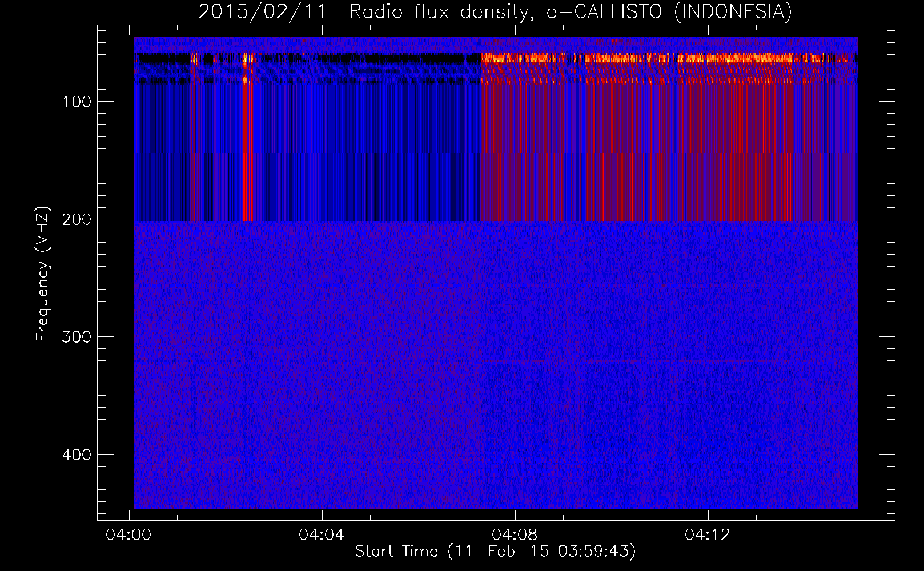924x571 pixels.
Task: Click the 'Start Time (11-Feb-15 03:59:43)' label
Action: click(495, 552)
